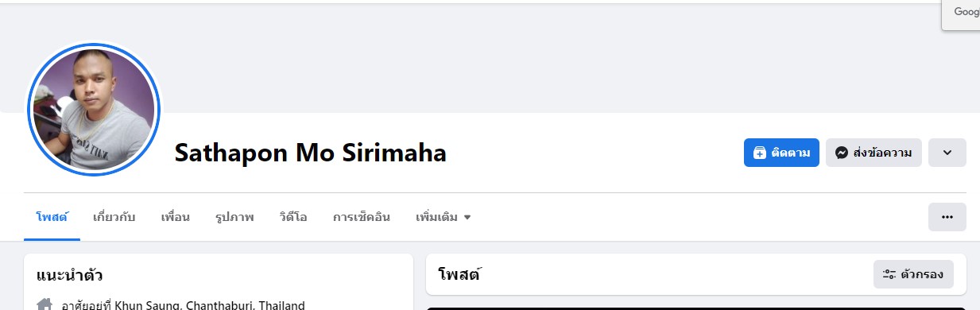Click the cover photo area above the profile
This screenshot has width=980, height=310.
click(490, 56)
